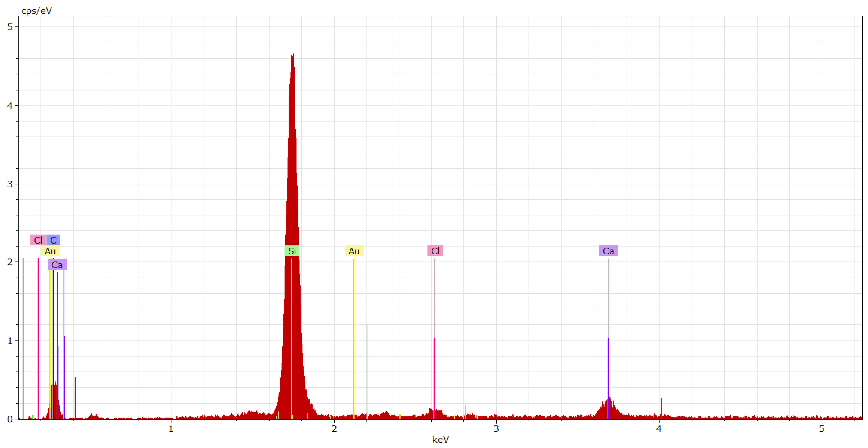The width and height of the screenshot is (868, 448).
Task: Select the pink Cl label beside C label
Action: (x=38, y=240)
